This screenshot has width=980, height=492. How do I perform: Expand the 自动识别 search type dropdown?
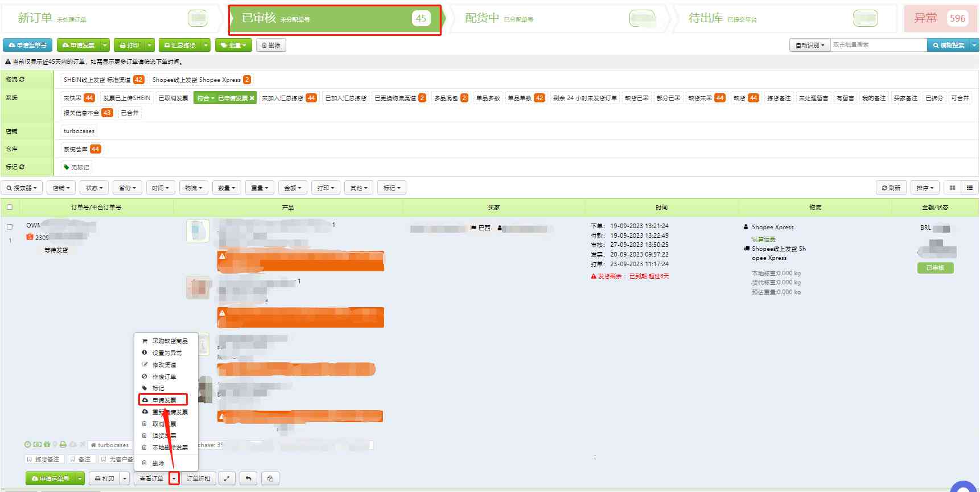point(809,45)
